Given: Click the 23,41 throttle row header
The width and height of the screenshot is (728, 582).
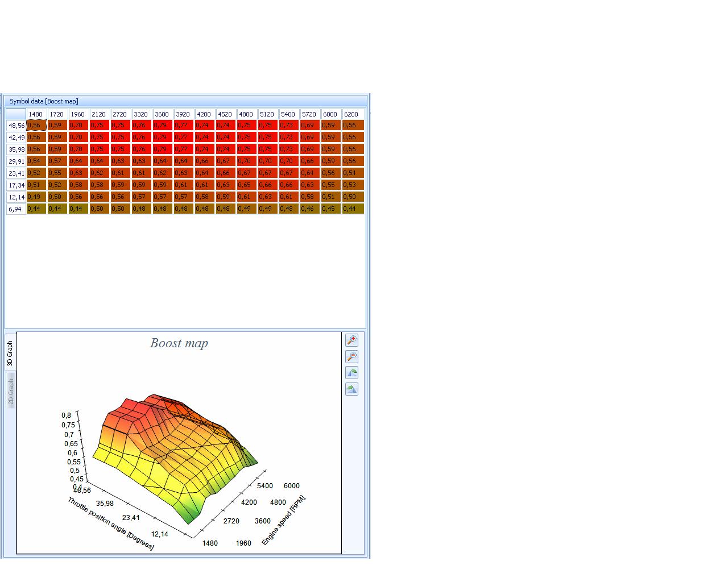Looking at the screenshot, I should tap(16, 173).
